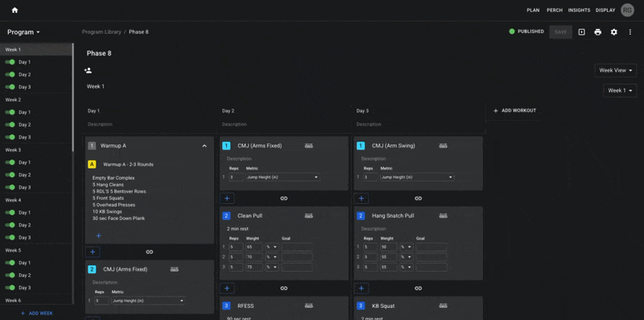Click Hang Snatch Pull set 1 Reps field
This screenshot has width=644, height=320.
click(370, 247)
